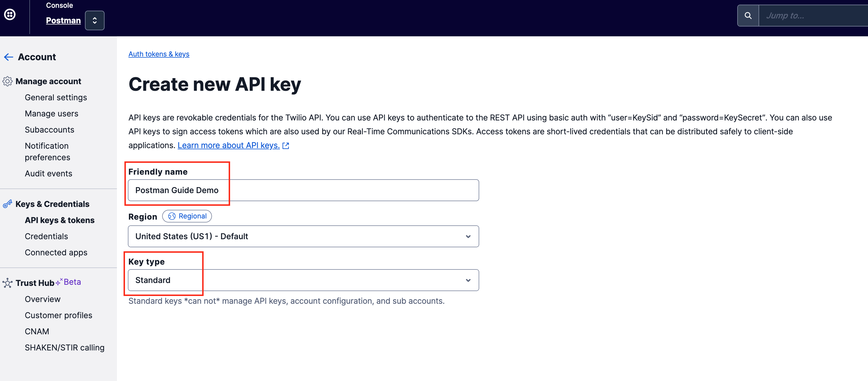Screen dimensions: 868x381
Task: Open SHAKEN/STIR calling in sidebar
Action: [65, 348]
